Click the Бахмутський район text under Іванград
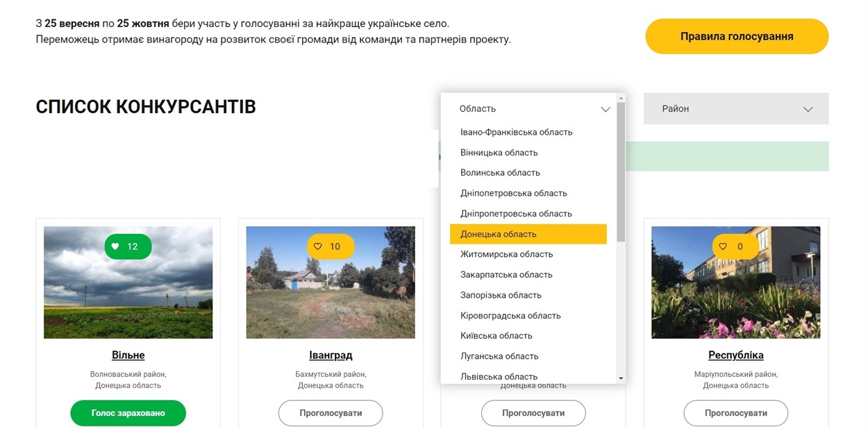 click(x=331, y=374)
